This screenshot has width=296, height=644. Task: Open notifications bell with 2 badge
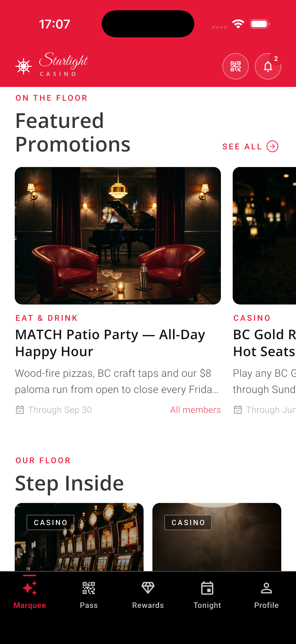[268, 66]
